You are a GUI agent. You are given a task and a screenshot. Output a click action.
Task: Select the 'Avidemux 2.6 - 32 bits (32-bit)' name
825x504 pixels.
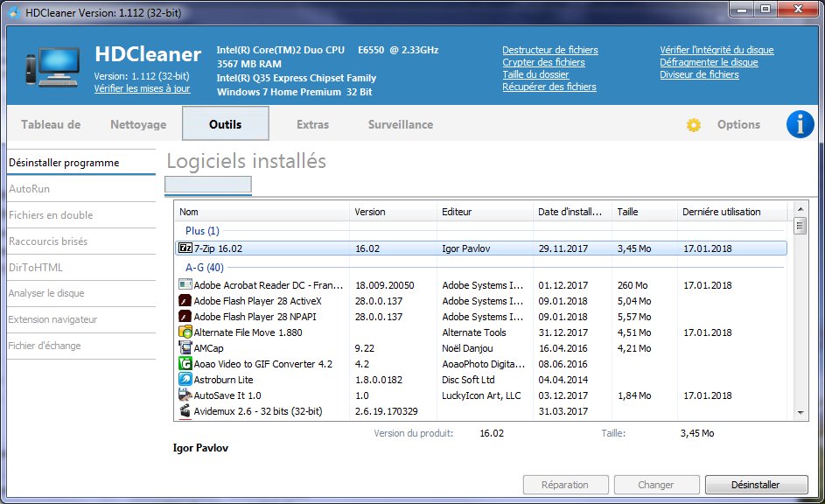tap(258, 411)
